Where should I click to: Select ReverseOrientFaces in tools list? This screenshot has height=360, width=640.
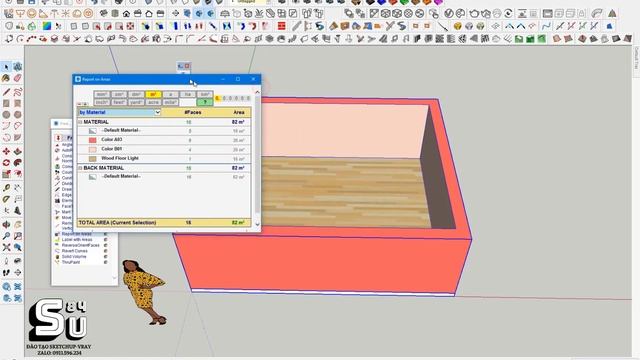tap(80, 245)
